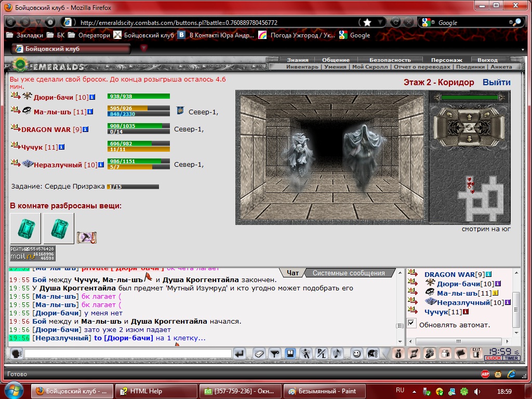Switch to the CLOCK mode
The width and height of the screenshot is (532, 399).
[493, 358]
